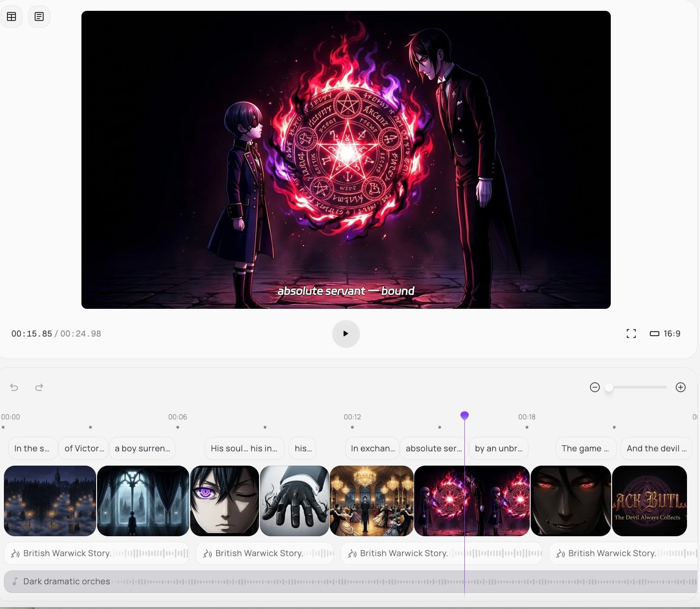
Task: Select the 'In the s...' caption clip
Action: [32, 448]
